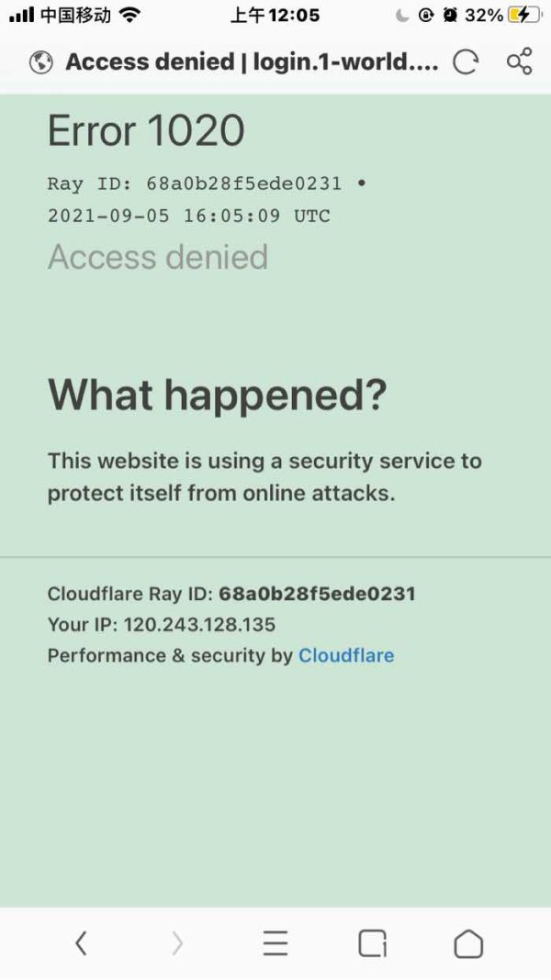This screenshot has height=980, width=551.
Task: Tap the reload page icon
Action: point(466,61)
